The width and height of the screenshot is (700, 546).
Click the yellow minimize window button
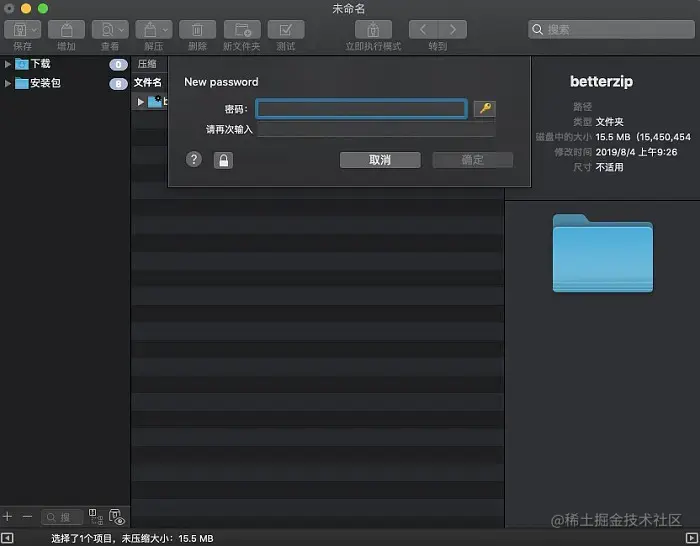point(26,8)
